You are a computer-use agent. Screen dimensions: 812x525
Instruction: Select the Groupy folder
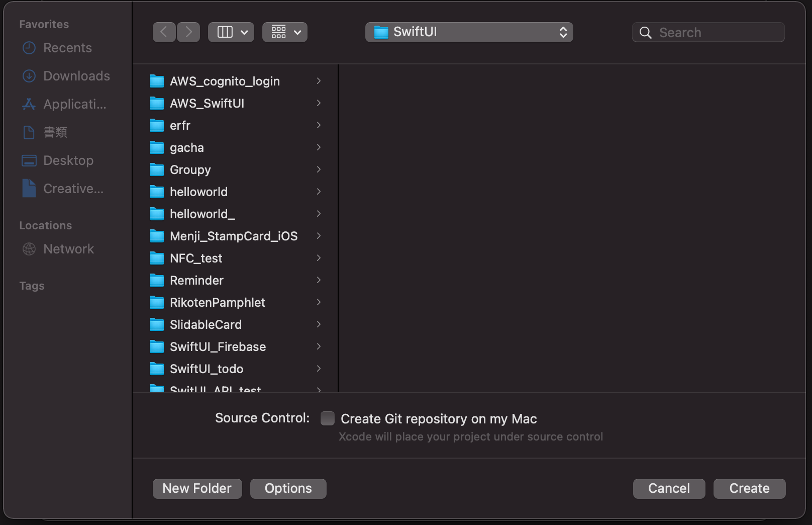point(235,169)
